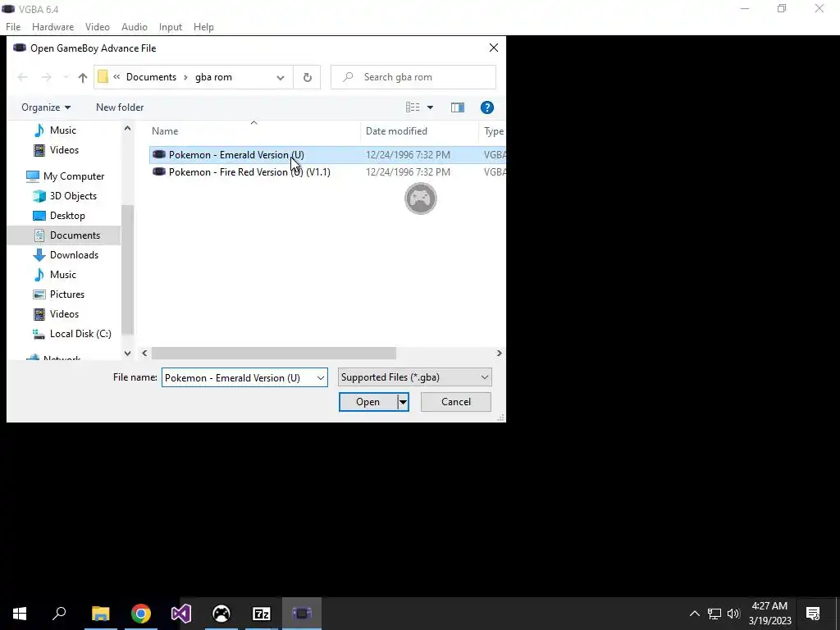The image size is (840, 630).
Task: Click the Cancel button
Action: 456,402
